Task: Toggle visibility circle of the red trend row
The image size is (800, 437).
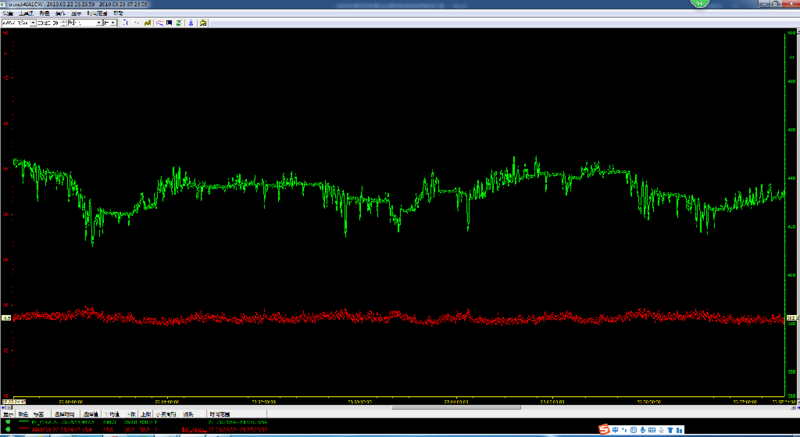Action: pyautogui.click(x=8, y=429)
